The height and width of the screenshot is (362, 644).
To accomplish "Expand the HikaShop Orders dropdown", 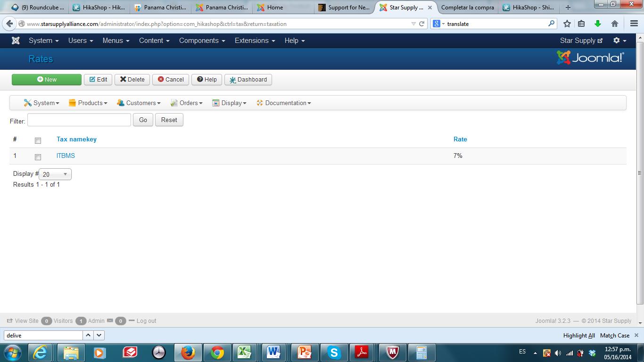I will (x=186, y=103).
